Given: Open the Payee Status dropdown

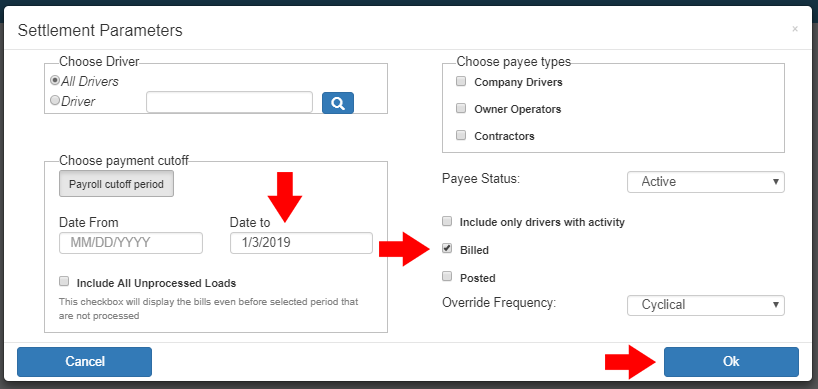Looking at the screenshot, I should 706,182.
